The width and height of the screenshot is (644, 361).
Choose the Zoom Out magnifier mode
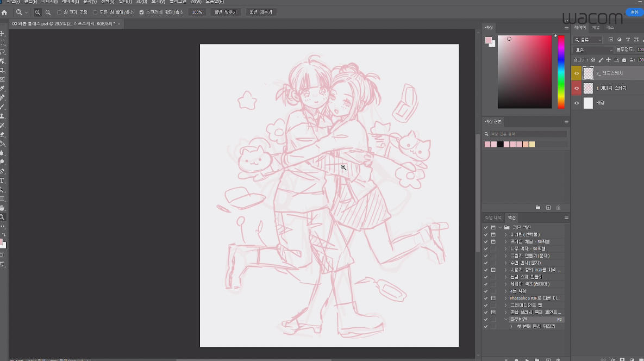pos(48,13)
